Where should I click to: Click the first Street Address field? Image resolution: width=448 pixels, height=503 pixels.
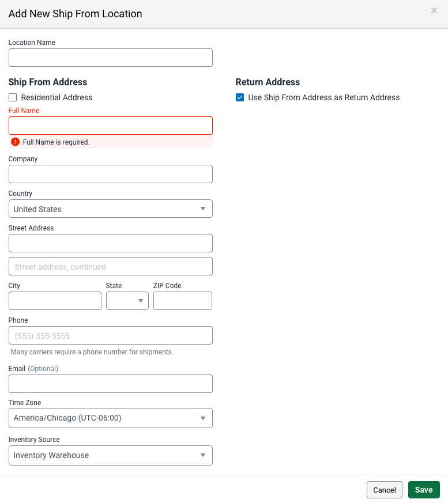coord(110,243)
